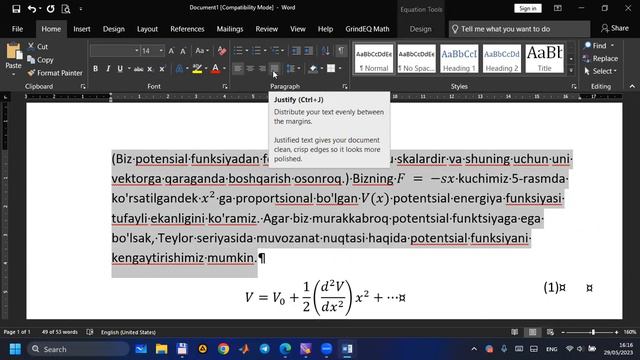Click the zoom slider handle
This screenshot has height=360, width=640.
[x=593, y=332]
